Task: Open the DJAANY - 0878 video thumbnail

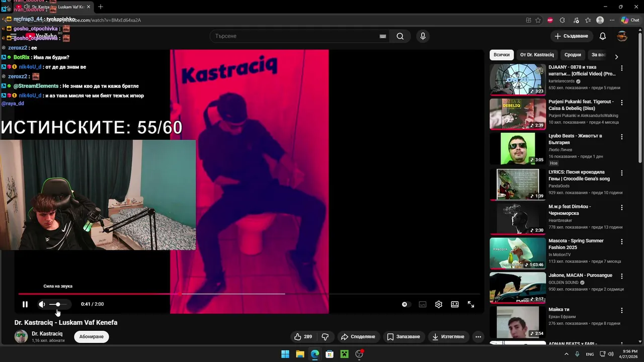Action: pyautogui.click(x=518, y=79)
